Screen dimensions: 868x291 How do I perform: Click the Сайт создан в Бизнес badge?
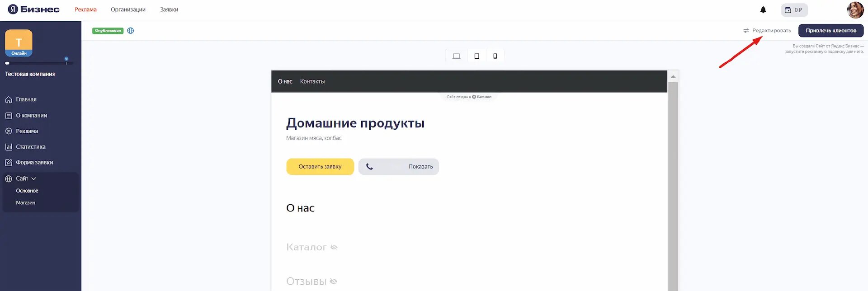(x=469, y=97)
